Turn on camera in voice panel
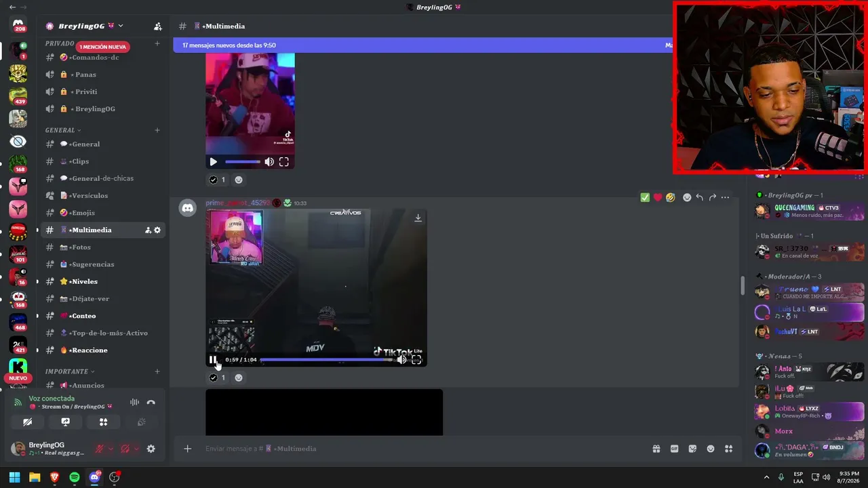868x488 pixels. point(28,422)
